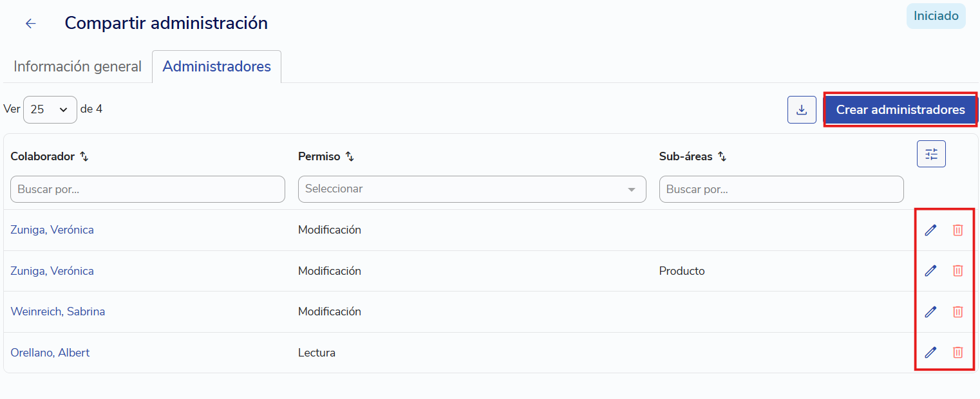
Task: Click the back arrow beside Compartir administración
Action: point(30,24)
